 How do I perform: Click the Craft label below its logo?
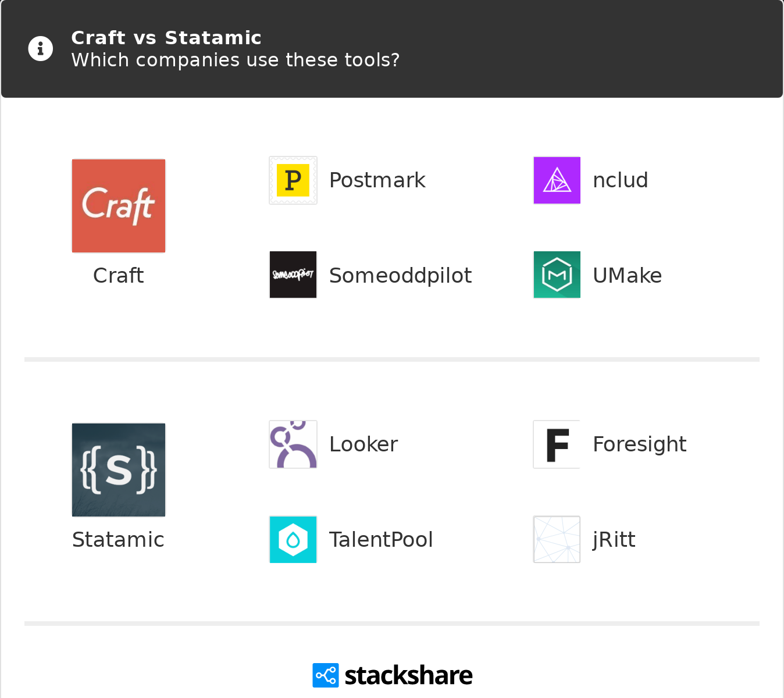pos(118,275)
